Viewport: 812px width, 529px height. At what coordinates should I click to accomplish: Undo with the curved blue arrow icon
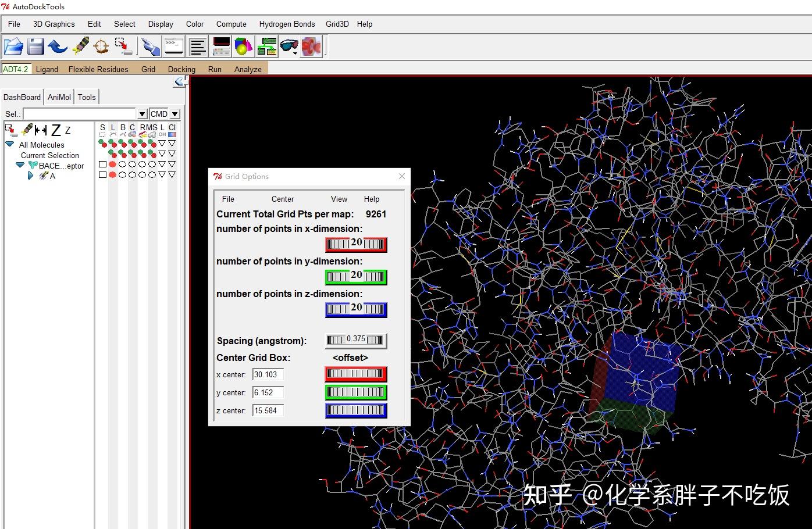click(58, 46)
